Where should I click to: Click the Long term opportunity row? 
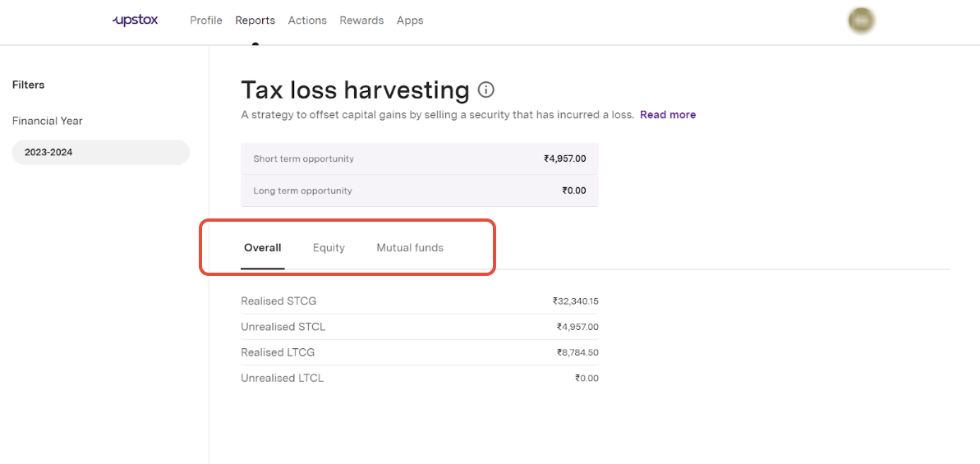point(419,191)
